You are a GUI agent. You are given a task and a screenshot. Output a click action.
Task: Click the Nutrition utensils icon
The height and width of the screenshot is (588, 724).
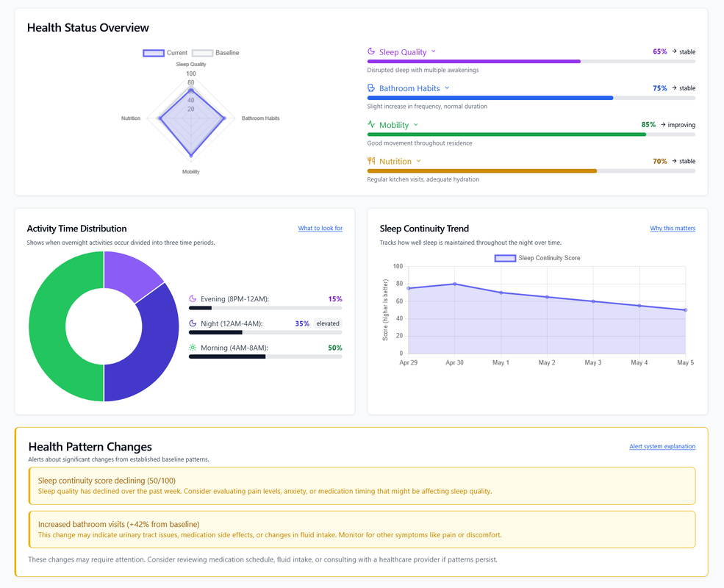click(x=370, y=161)
